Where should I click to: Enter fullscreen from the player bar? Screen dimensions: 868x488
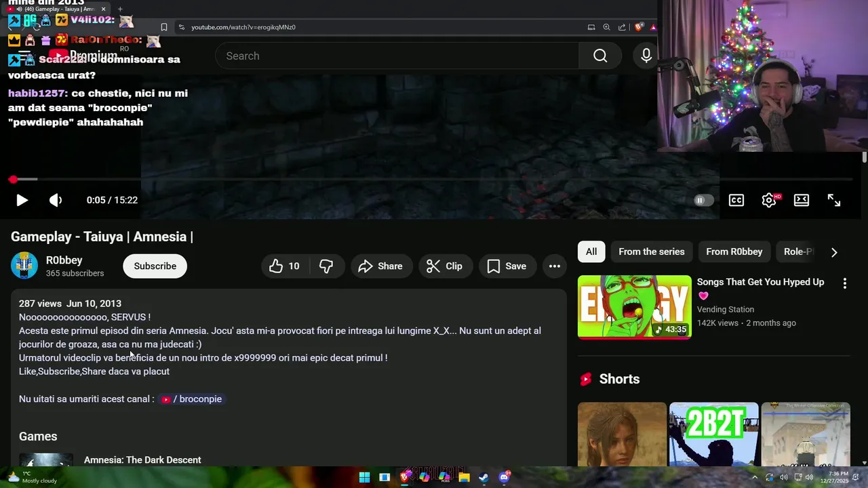click(834, 200)
